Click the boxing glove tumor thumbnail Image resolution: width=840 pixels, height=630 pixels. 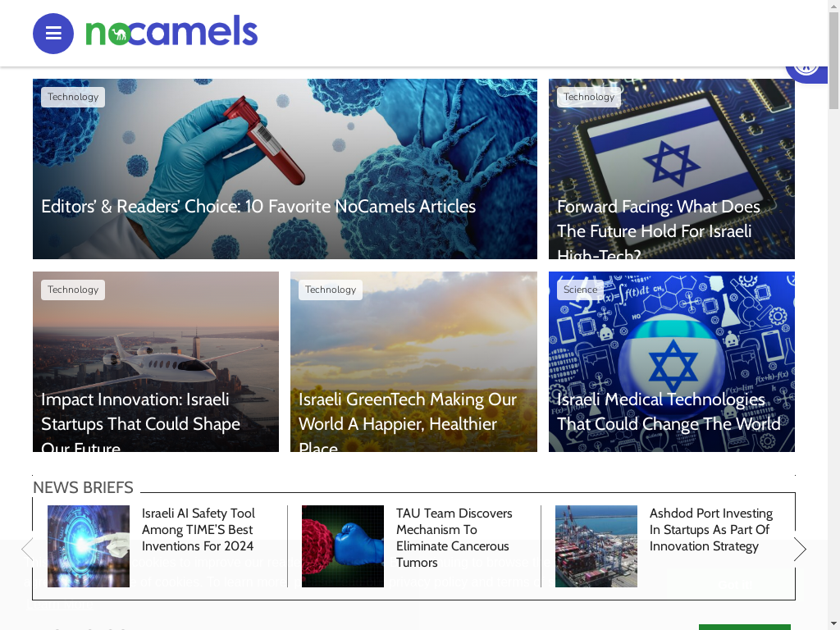(x=343, y=546)
